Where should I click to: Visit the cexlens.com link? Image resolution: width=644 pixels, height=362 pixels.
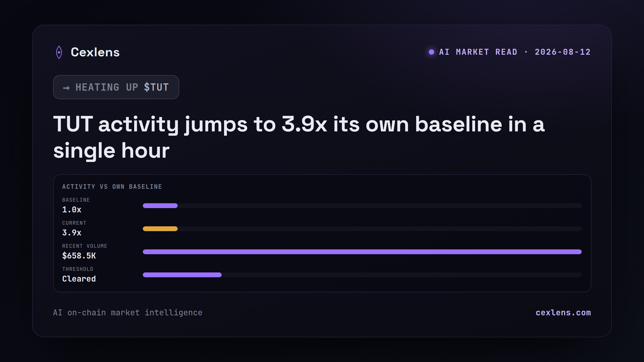(x=563, y=313)
